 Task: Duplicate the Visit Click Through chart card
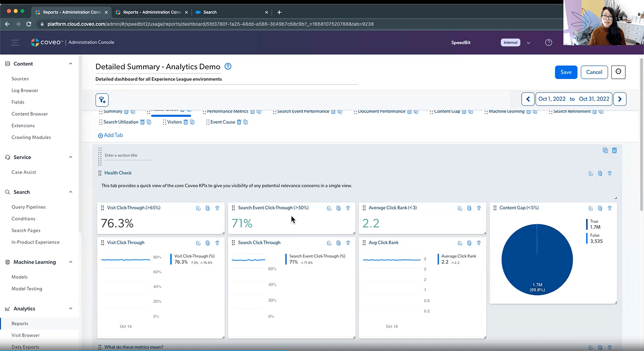click(208, 243)
